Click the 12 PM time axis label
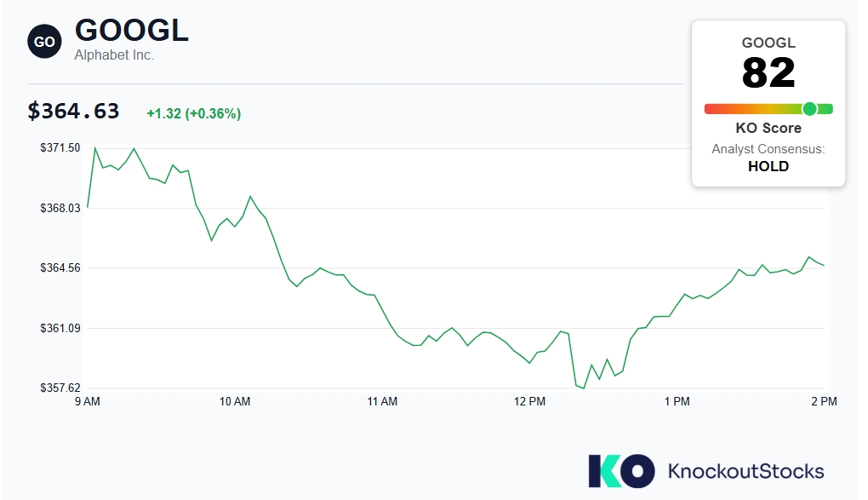The height and width of the screenshot is (500, 868). click(x=530, y=401)
